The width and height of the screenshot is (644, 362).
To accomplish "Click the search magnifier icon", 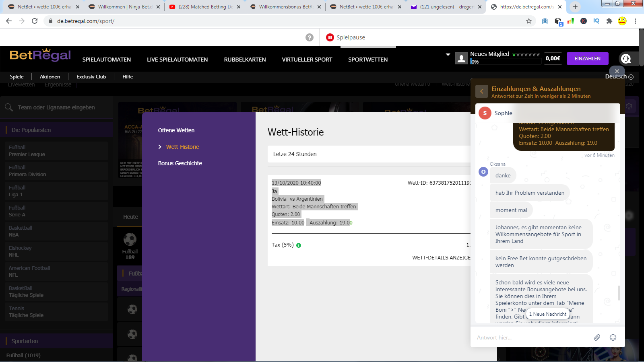I will click(x=9, y=107).
